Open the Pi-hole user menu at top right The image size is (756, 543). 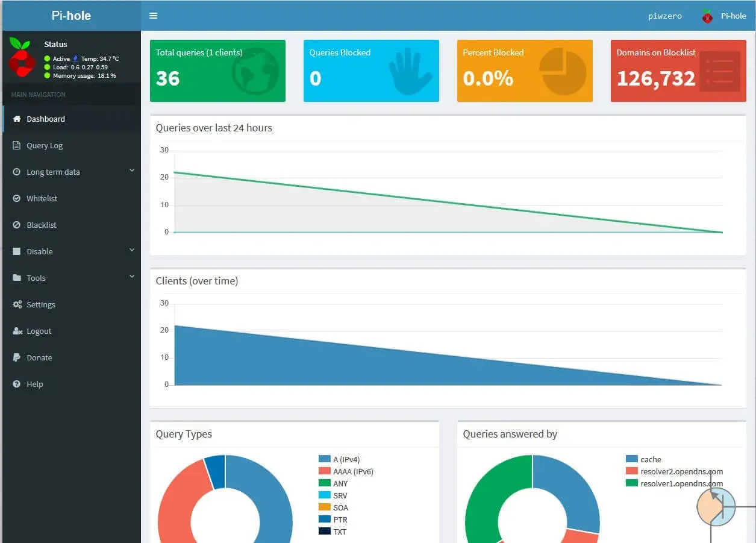[x=724, y=16]
